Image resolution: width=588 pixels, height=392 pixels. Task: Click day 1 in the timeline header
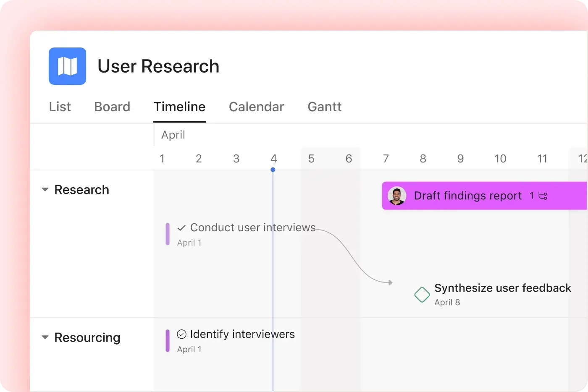[162, 159]
